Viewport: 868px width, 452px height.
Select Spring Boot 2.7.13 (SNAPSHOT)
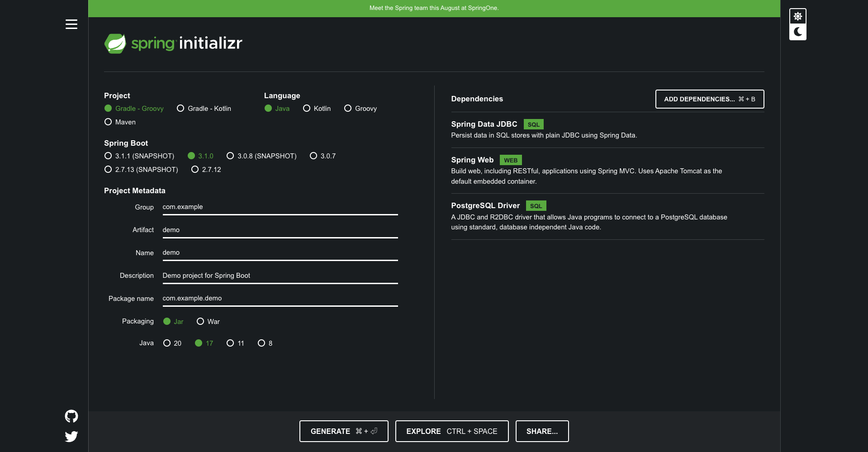pos(141,170)
